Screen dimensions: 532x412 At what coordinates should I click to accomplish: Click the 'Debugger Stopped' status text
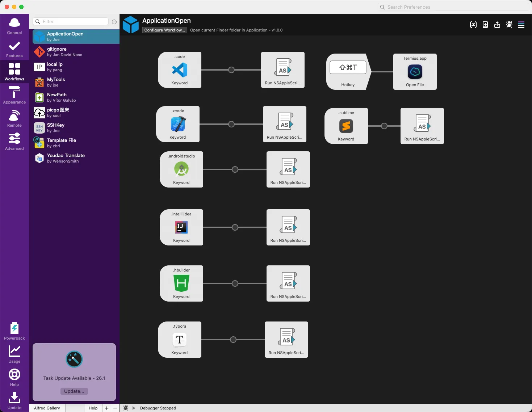point(158,408)
